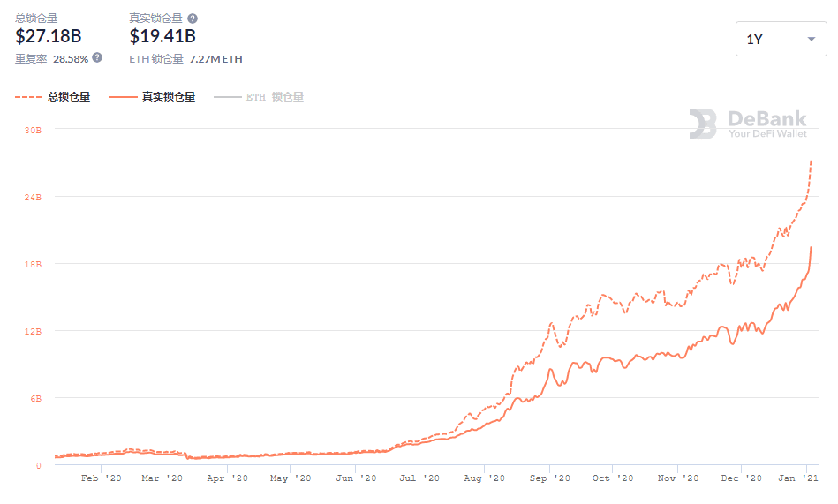Click the Mar '20 x-axis label
This screenshot has height=504, width=838.
click(162, 478)
